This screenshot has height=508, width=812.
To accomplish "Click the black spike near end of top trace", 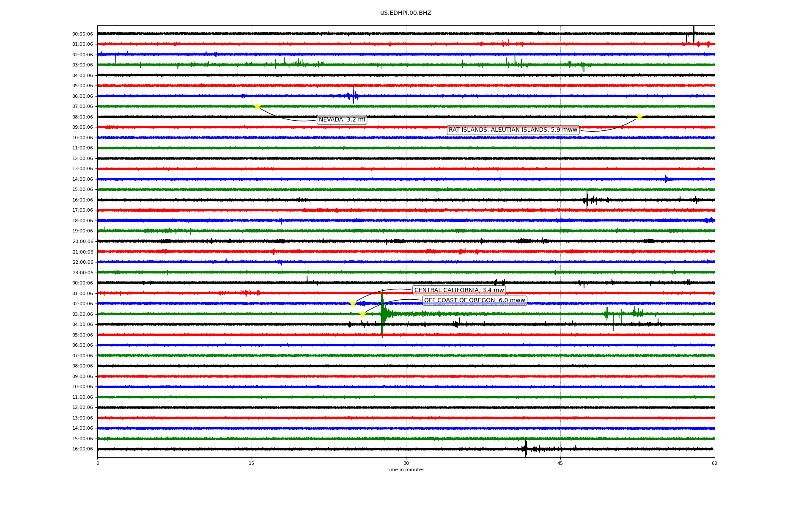I will pyautogui.click(x=694, y=33).
